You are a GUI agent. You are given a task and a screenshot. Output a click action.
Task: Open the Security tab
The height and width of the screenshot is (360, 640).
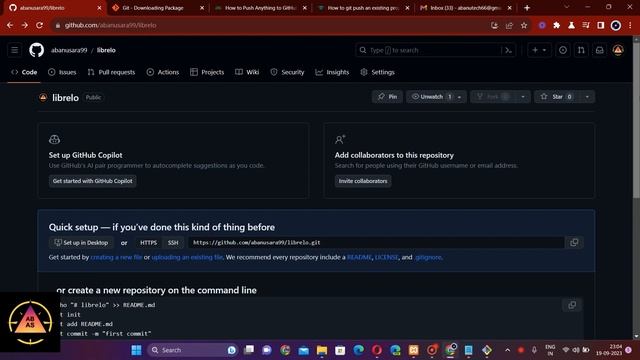click(x=287, y=72)
